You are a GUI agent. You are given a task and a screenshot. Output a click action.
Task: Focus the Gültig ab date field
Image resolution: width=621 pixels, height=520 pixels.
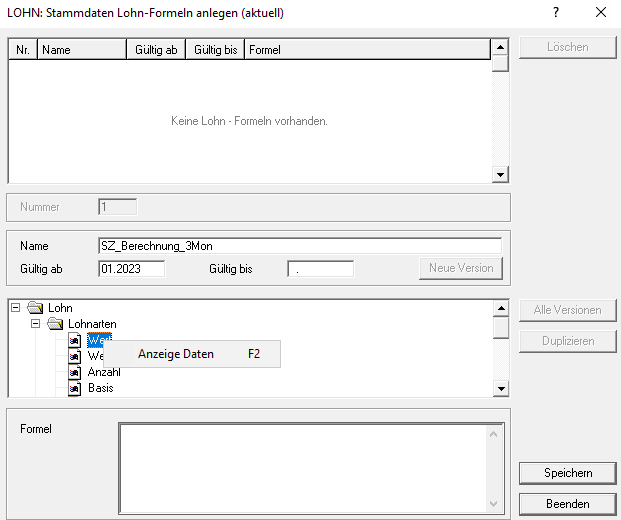click(131, 269)
